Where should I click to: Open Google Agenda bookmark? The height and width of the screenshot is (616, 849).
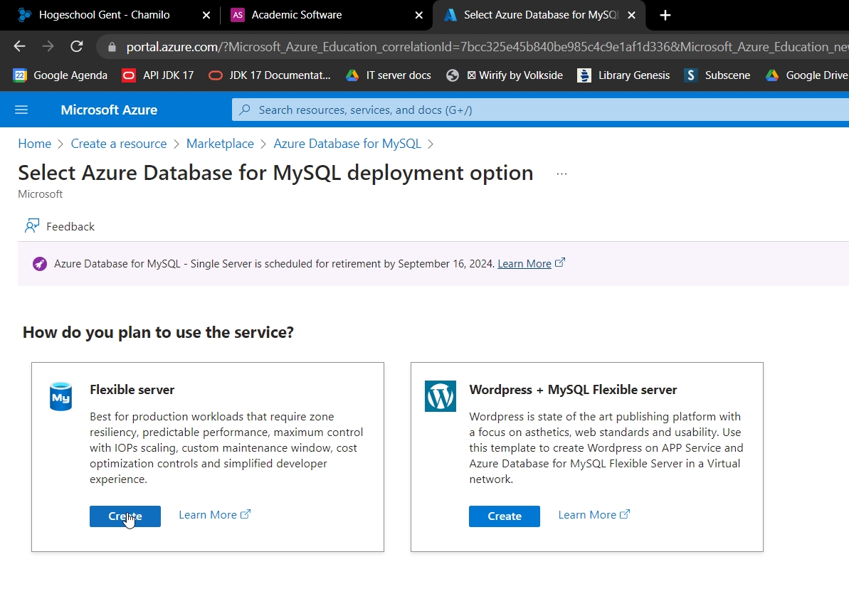pos(60,75)
